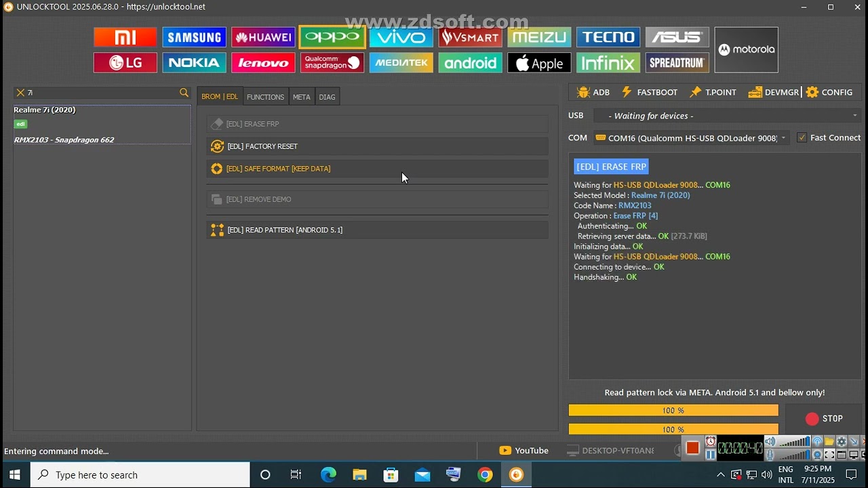The height and width of the screenshot is (488, 868).
Task: Toggle the Fast Connect checkbox
Action: point(802,138)
